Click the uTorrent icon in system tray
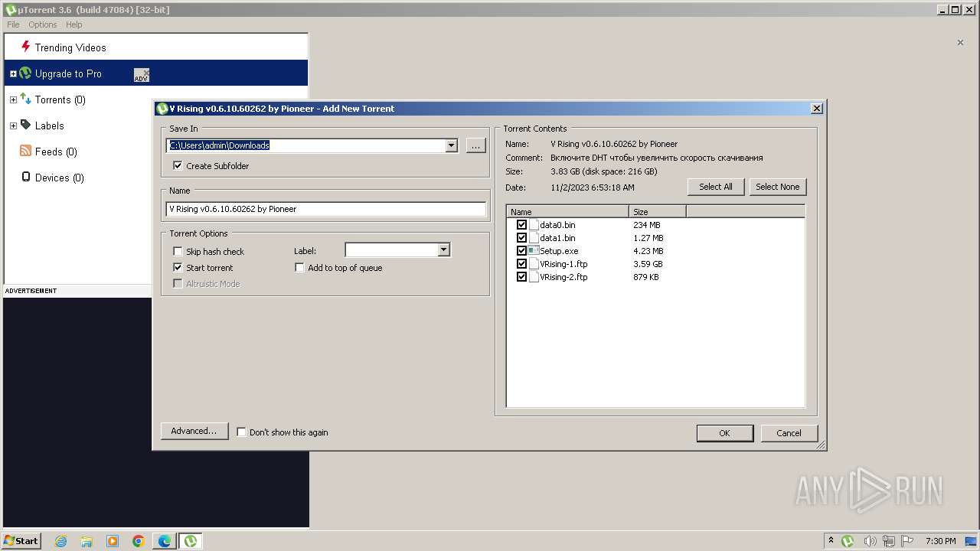Image resolution: width=980 pixels, height=551 pixels. 848,541
